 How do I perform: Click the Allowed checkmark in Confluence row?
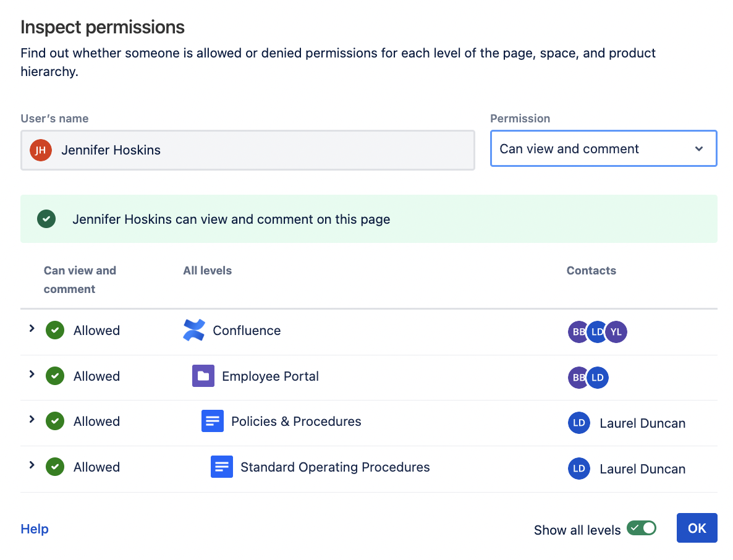click(55, 331)
